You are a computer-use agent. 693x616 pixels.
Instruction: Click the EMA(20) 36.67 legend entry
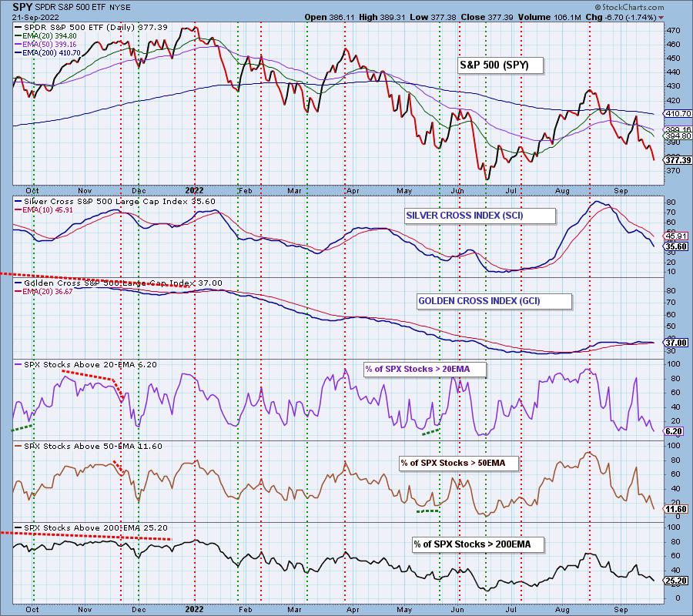44,292
